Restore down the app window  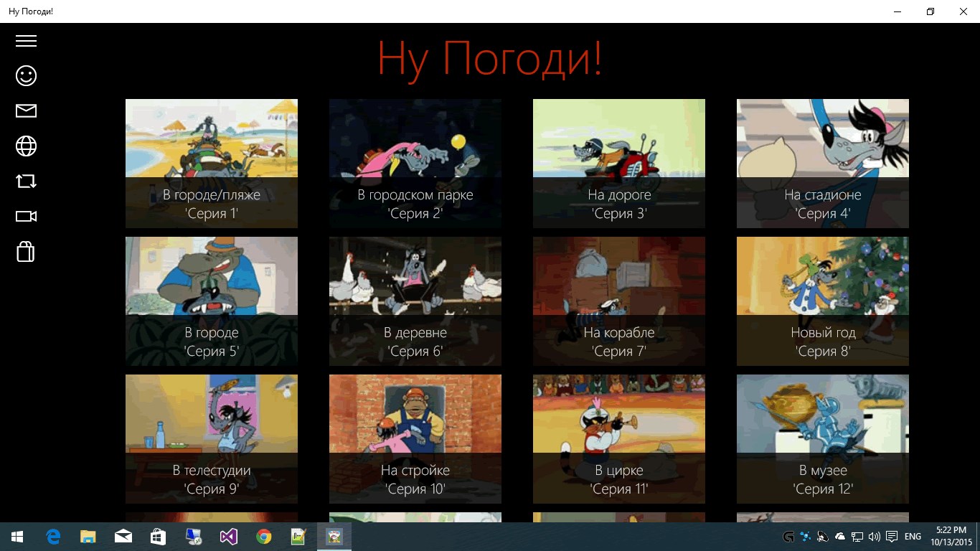point(930,11)
